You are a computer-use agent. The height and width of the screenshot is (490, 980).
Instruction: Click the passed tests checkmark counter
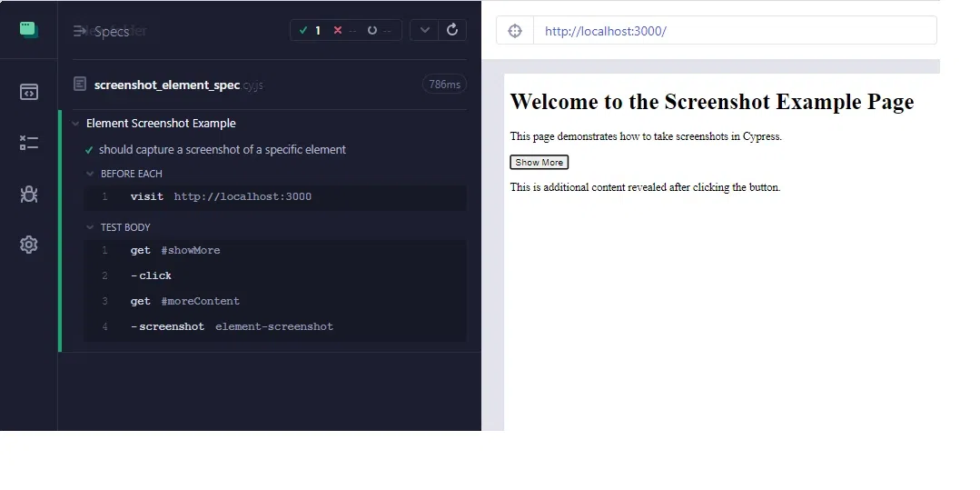[310, 30]
